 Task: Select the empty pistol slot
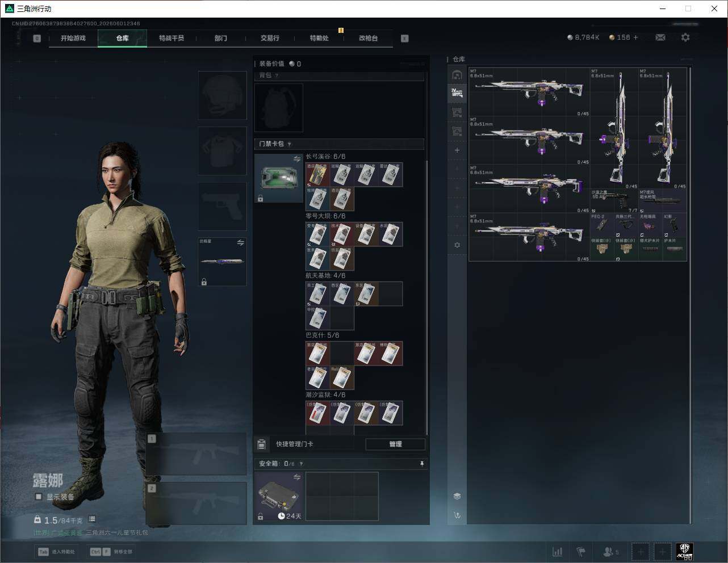point(222,206)
